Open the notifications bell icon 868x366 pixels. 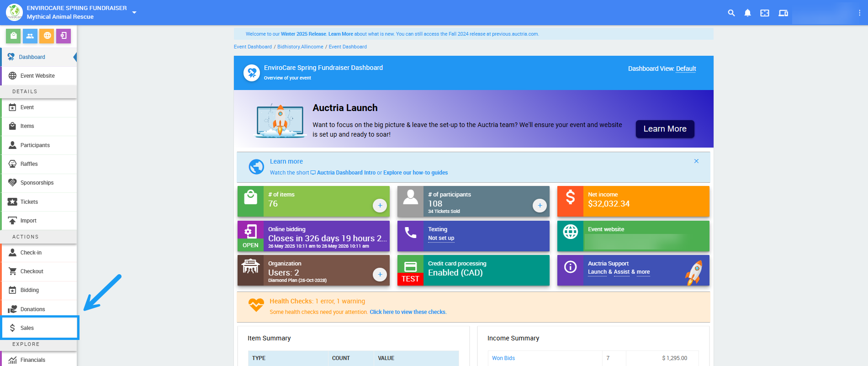[x=747, y=13]
